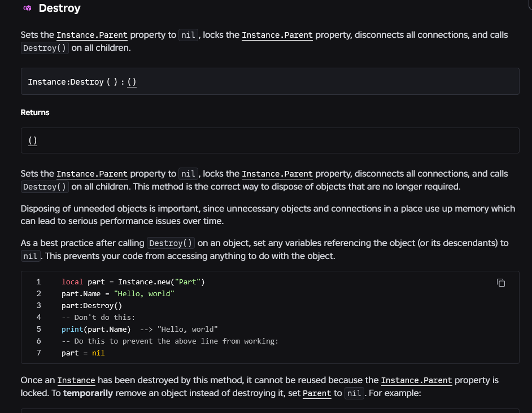The image size is (532, 413).
Task: Click comment 'Do this to prevent the above line'
Action: (170, 341)
